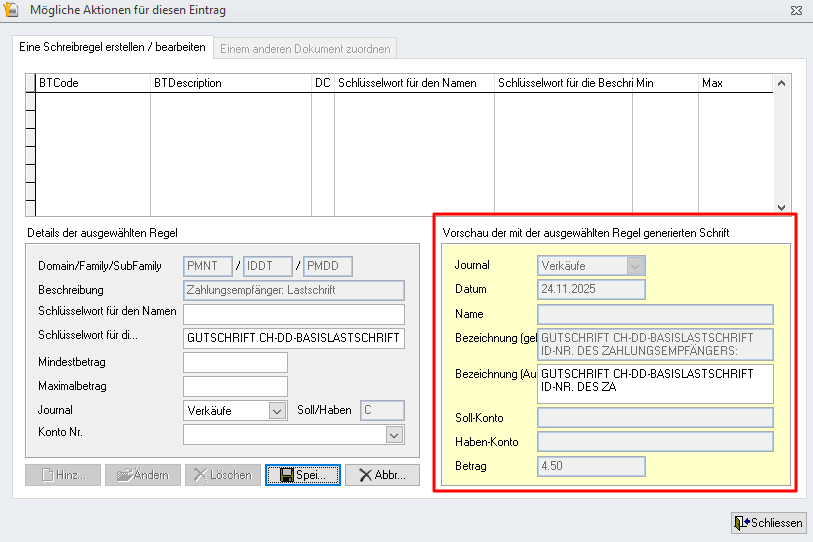
Task: Click the Mindestbetrag input field
Action: point(235,362)
